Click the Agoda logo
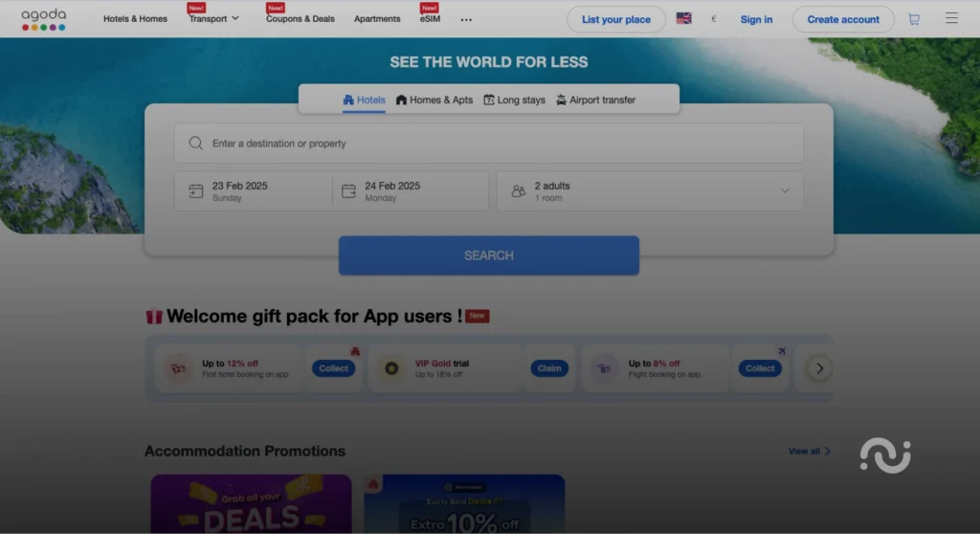 (x=44, y=19)
